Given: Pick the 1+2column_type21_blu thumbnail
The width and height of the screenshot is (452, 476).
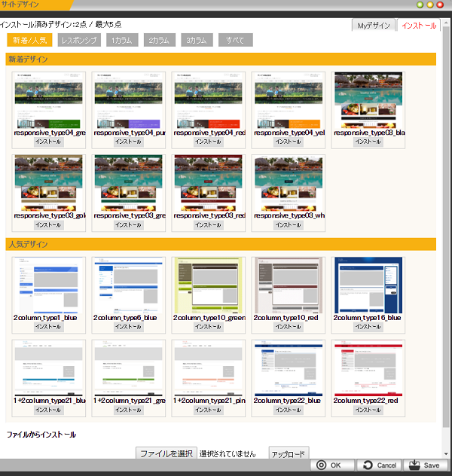Looking at the screenshot, I should click(48, 368).
